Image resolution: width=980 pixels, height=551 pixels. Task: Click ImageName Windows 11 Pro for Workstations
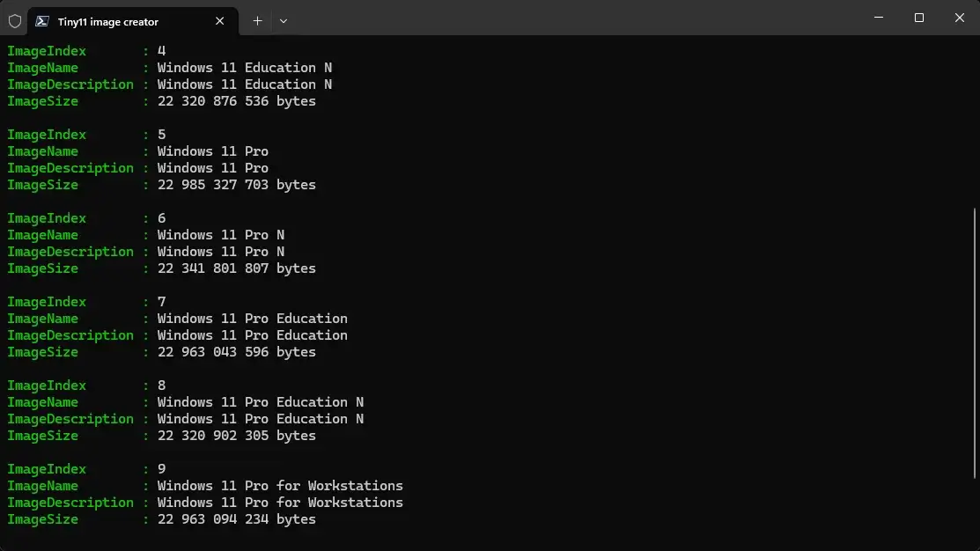(280, 486)
